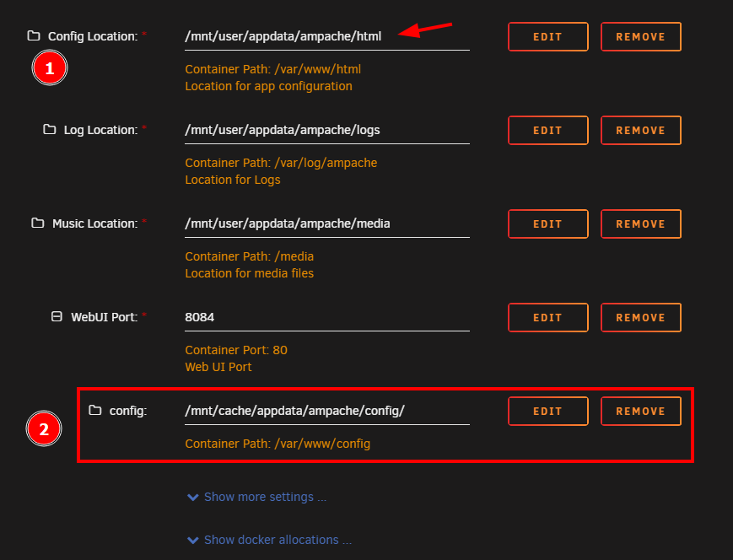Edit the Config Location setting
The image size is (733, 560).
(548, 36)
